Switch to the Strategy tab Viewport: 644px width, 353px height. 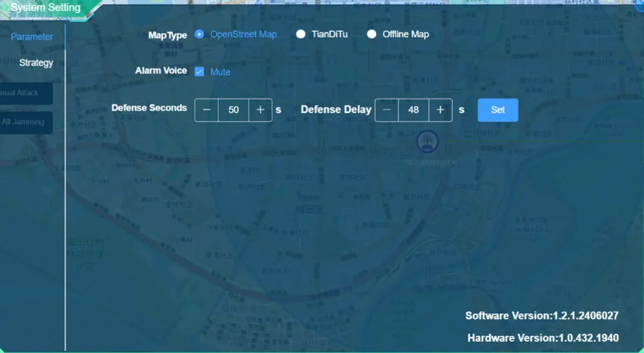pos(36,62)
